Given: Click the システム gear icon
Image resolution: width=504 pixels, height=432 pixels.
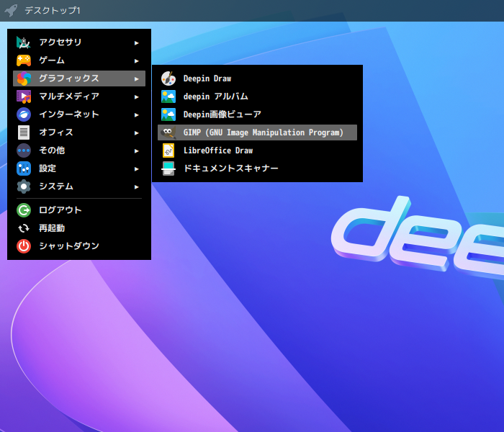Looking at the screenshot, I should (24, 186).
